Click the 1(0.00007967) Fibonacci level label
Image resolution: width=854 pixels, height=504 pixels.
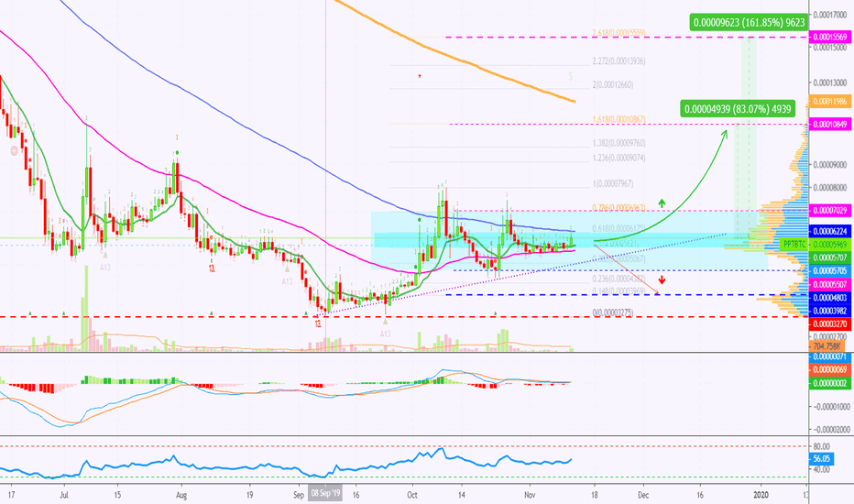(x=613, y=183)
